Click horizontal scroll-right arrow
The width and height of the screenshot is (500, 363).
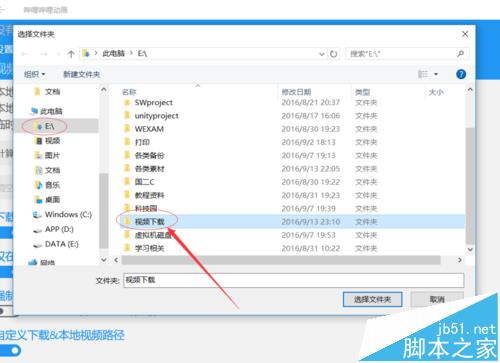click(460, 260)
